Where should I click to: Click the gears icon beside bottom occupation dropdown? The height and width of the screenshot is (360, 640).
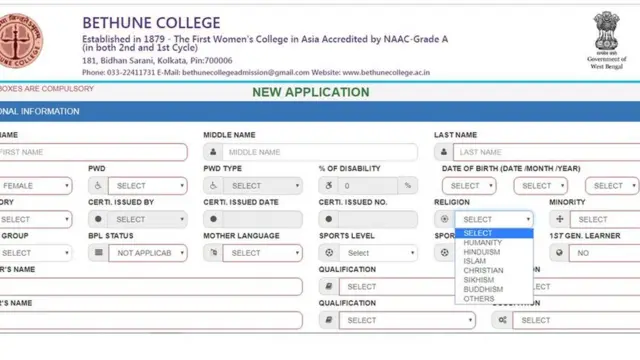point(502,320)
